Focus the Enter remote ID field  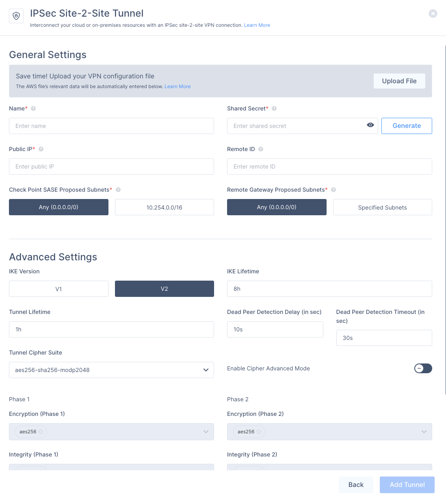pos(329,167)
